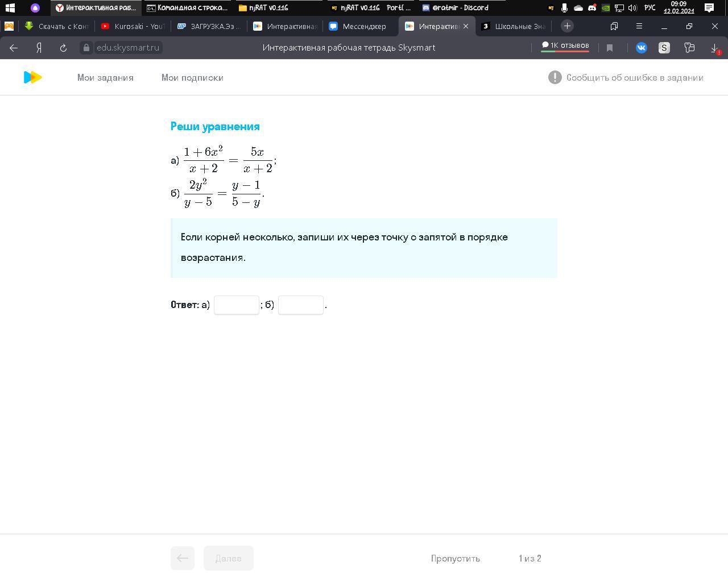Open Мои задания page
Image resolution: width=728 pixels, height=582 pixels.
tap(105, 78)
